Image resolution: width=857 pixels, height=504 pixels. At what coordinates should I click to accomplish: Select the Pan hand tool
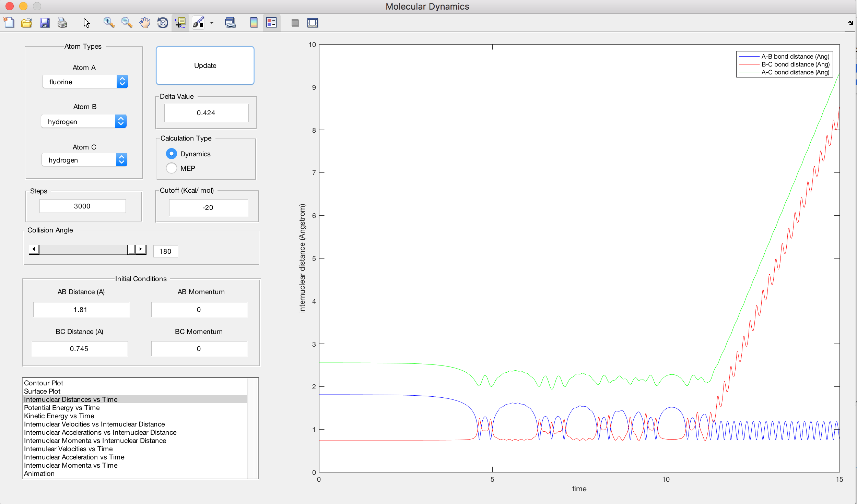[x=145, y=23]
